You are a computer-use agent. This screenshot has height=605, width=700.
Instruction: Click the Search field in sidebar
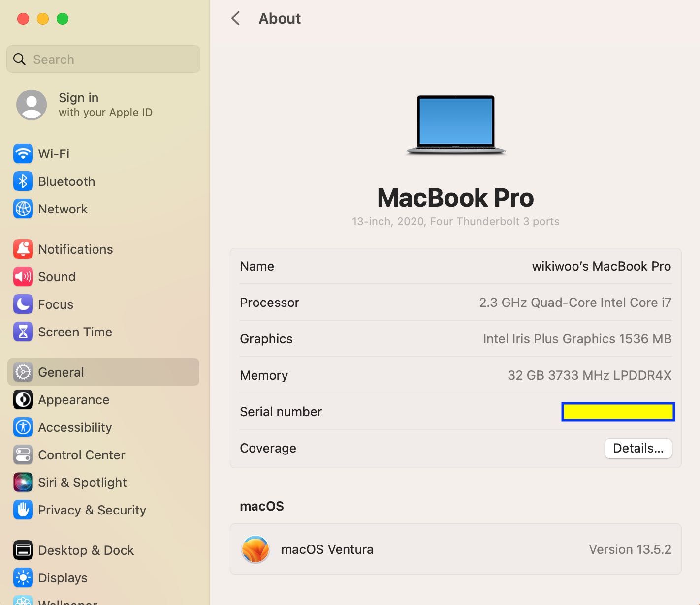pyautogui.click(x=103, y=60)
